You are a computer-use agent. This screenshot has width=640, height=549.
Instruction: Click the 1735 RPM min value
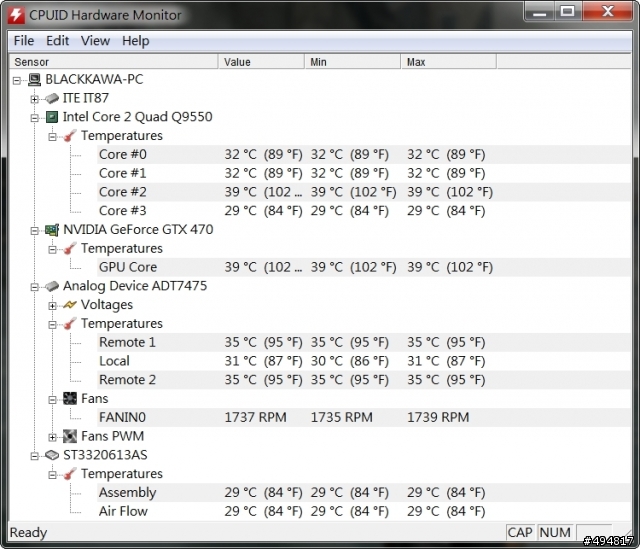tap(342, 418)
